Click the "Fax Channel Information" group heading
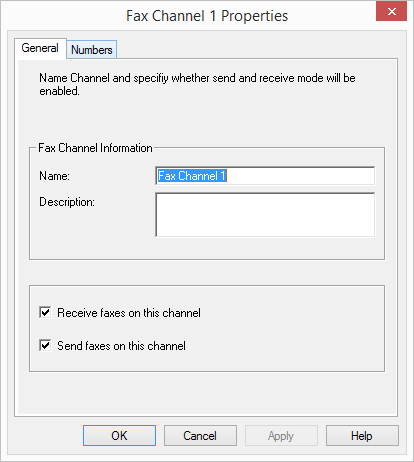 click(95, 148)
